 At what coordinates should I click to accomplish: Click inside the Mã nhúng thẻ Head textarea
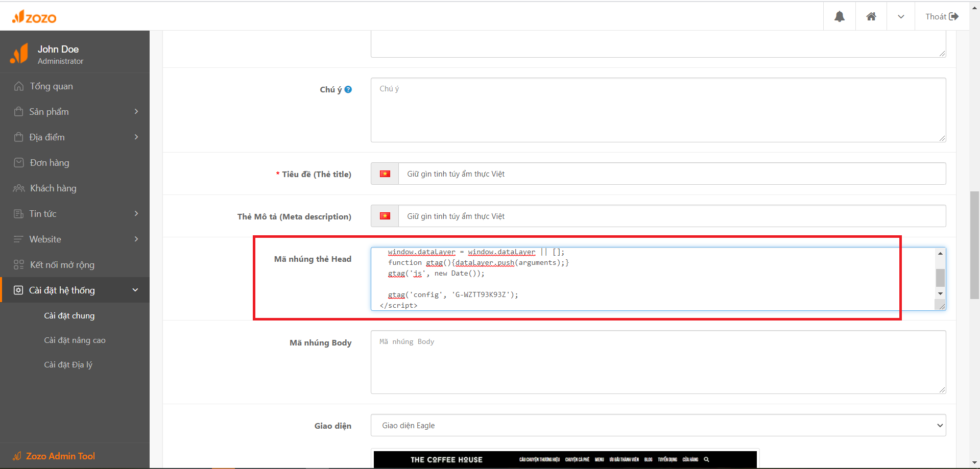point(654,279)
